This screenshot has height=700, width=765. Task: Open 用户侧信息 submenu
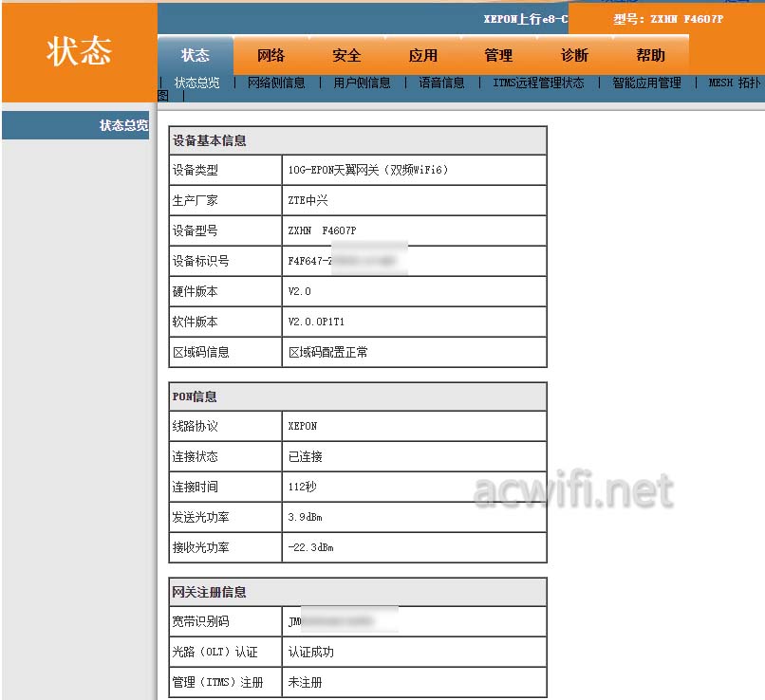pyautogui.click(x=362, y=83)
